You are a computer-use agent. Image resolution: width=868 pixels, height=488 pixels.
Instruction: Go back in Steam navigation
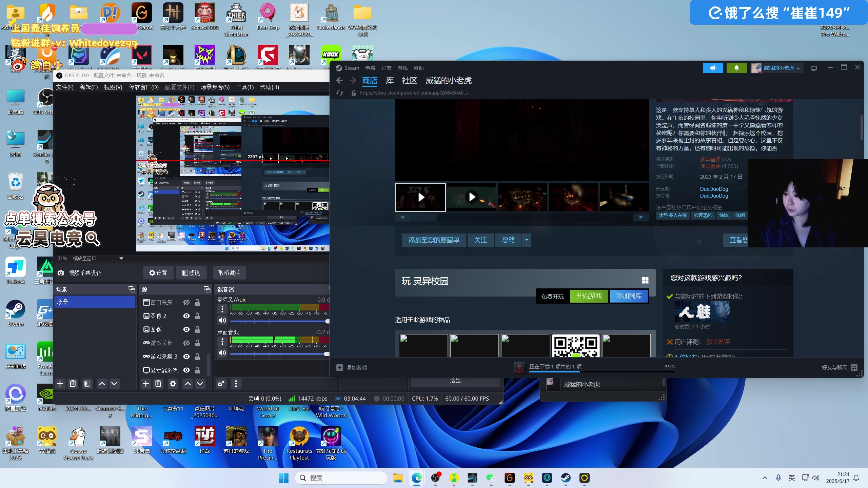coord(339,80)
